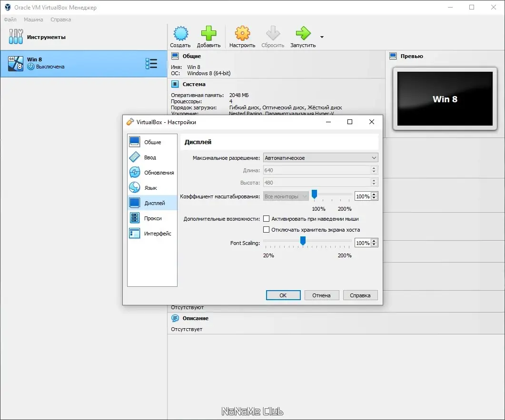Click the Отмена button
The image size is (505, 420).
pos(321,295)
